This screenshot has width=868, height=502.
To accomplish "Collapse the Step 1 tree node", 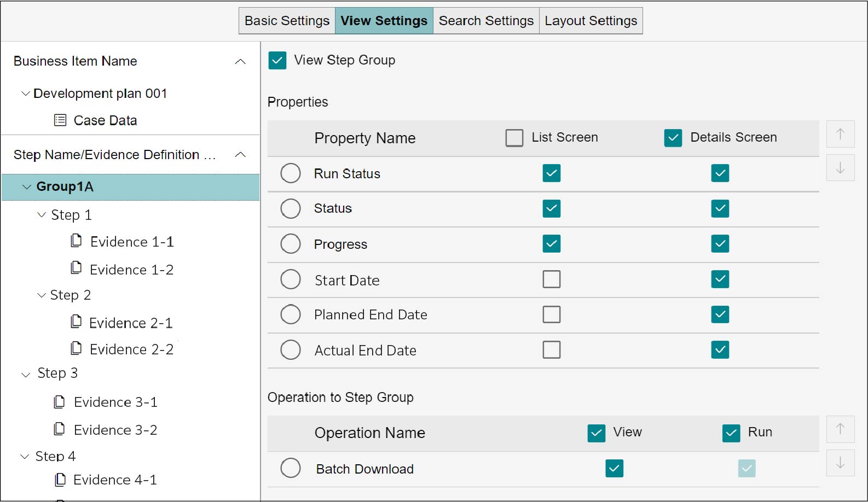I will (42, 215).
